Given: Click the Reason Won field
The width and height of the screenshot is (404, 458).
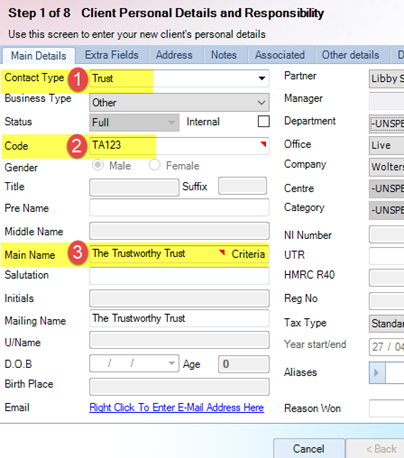Looking at the screenshot, I should 387,408.
